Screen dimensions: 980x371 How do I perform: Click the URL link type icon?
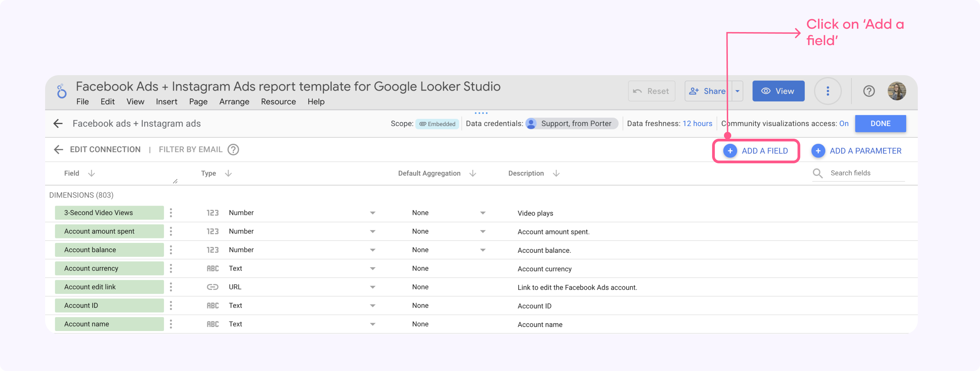tap(213, 287)
